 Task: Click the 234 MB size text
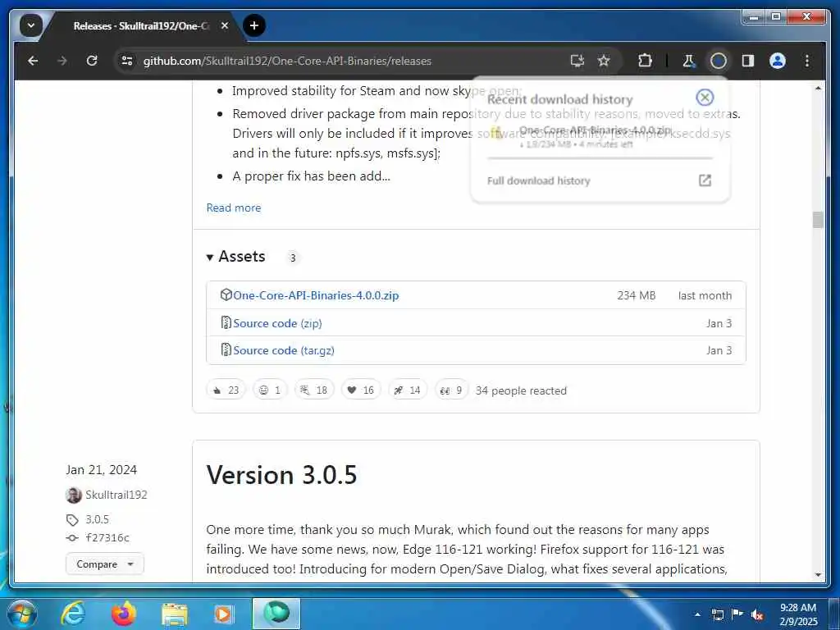click(636, 295)
